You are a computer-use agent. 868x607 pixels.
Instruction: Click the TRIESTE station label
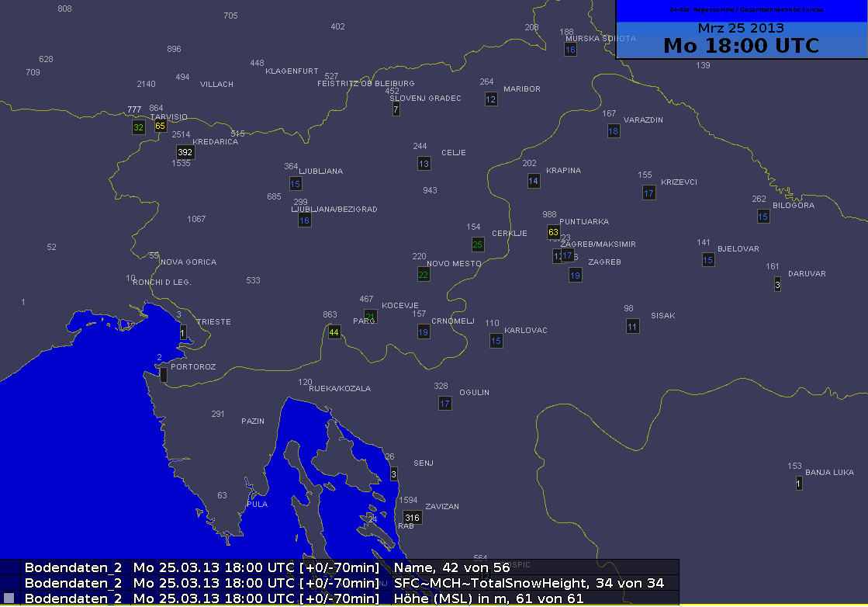point(213,322)
